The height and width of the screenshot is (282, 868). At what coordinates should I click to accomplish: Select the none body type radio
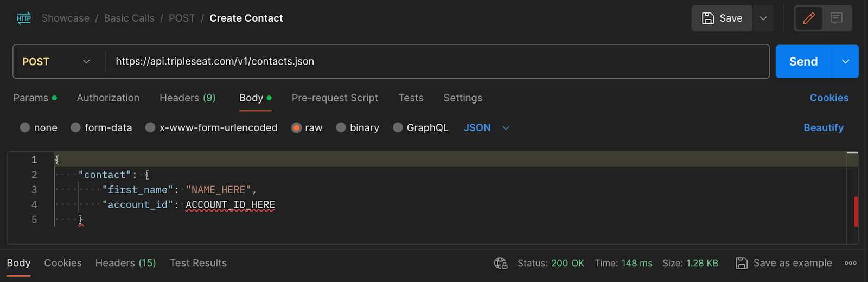coord(25,127)
